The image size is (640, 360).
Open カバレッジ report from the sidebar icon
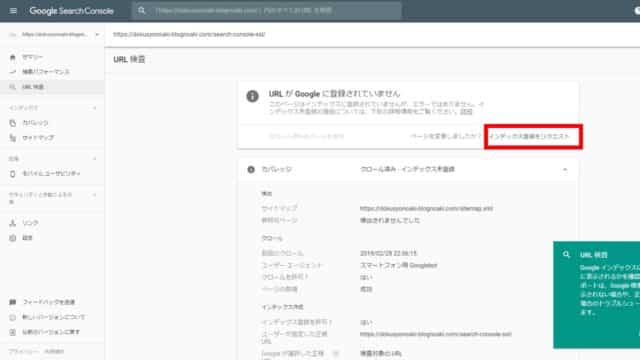pos(13,123)
